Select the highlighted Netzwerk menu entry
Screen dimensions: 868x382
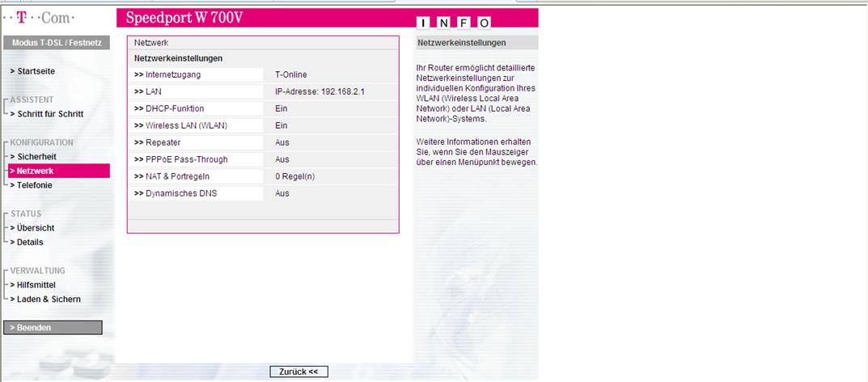[x=59, y=171]
